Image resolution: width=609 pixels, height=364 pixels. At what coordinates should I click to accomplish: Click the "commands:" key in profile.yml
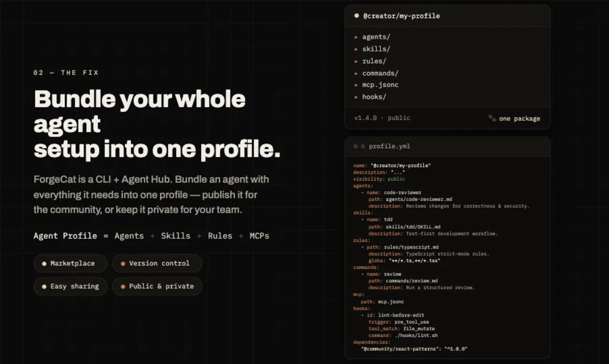click(x=365, y=268)
